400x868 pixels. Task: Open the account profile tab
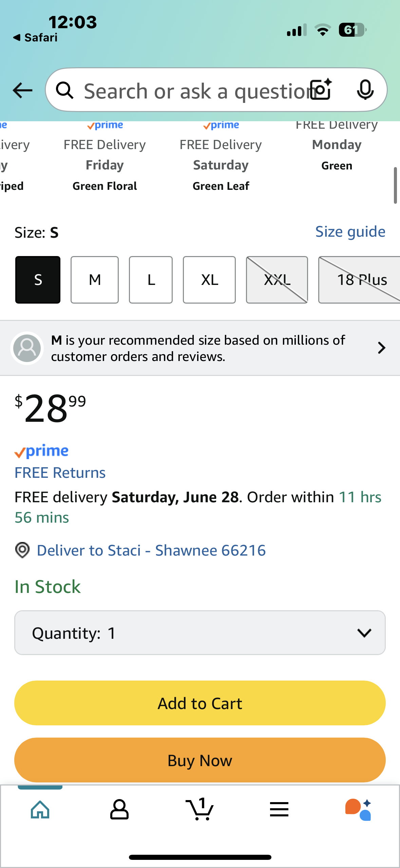pyautogui.click(x=119, y=810)
